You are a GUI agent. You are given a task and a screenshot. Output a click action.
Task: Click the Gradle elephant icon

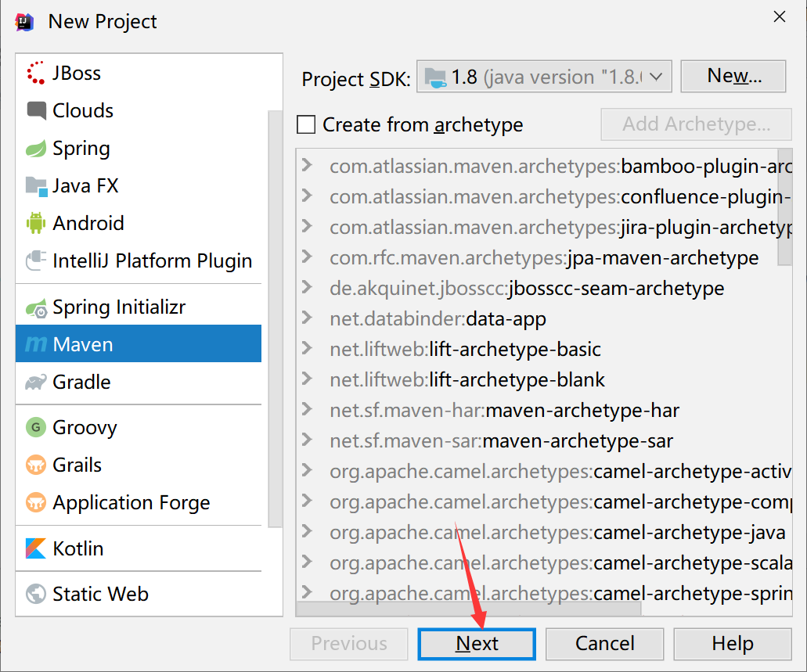point(36,383)
